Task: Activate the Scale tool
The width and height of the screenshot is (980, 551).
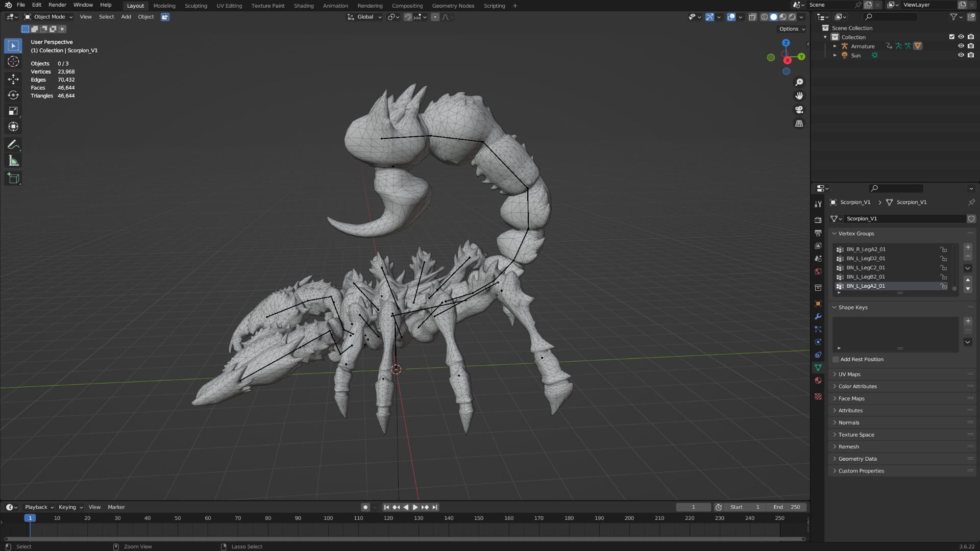Action: pyautogui.click(x=13, y=111)
